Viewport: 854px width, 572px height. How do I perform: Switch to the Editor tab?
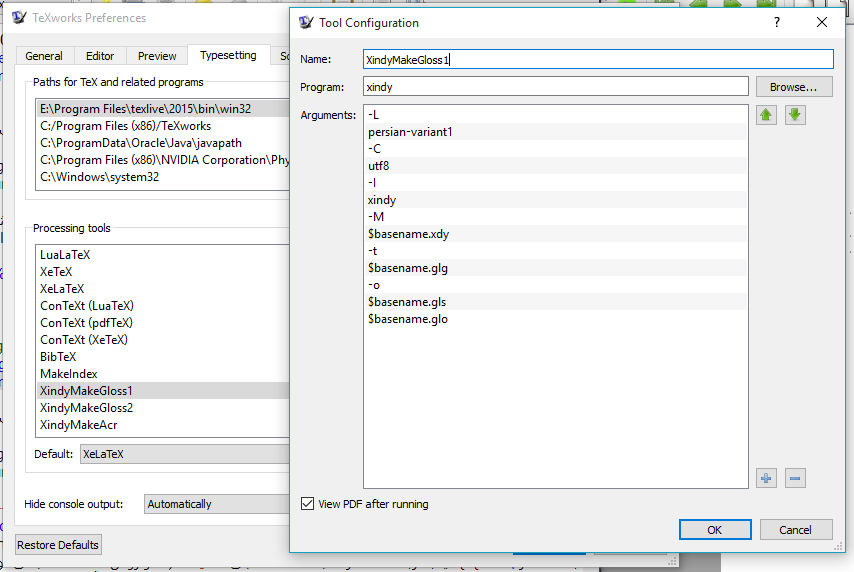(x=100, y=56)
